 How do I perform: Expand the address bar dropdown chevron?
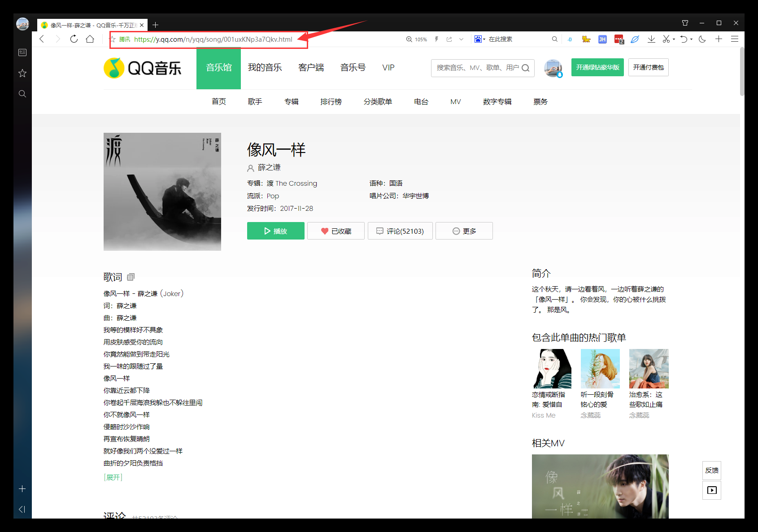461,39
